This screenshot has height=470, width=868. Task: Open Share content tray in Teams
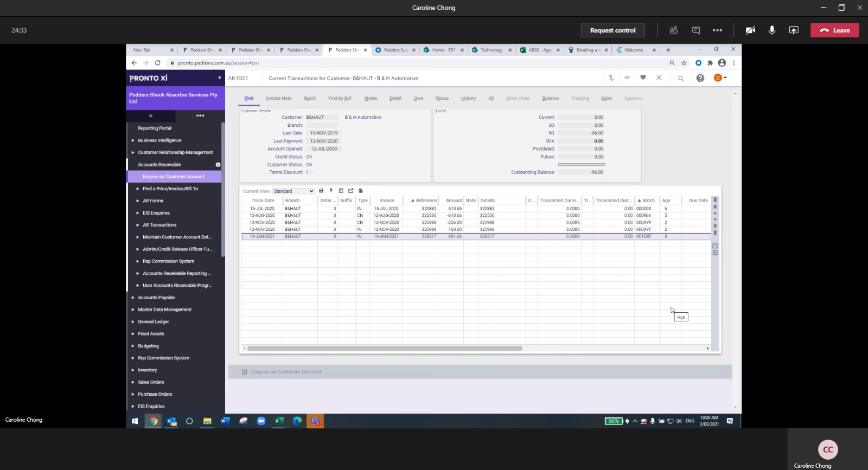tap(794, 30)
